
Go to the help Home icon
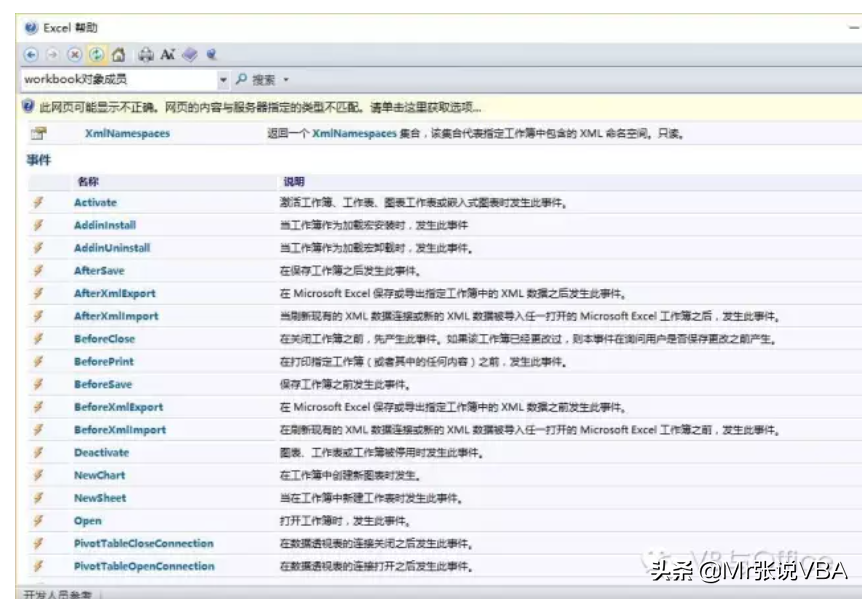tap(118, 55)
